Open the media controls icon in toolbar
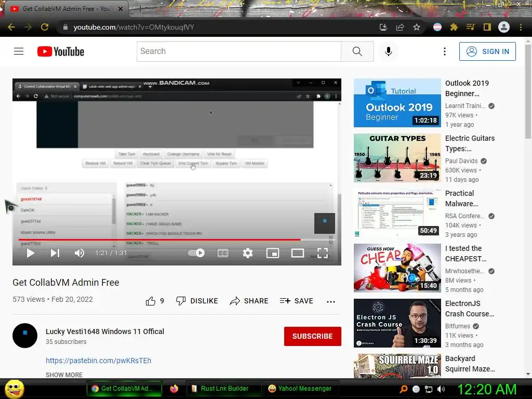 tap(471, 27)
